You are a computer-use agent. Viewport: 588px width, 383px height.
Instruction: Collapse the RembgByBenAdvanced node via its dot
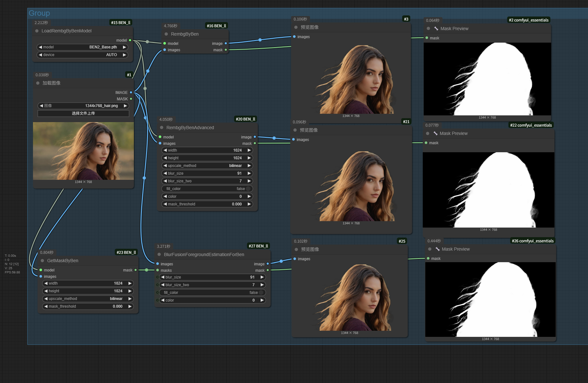tap(162, 128)
